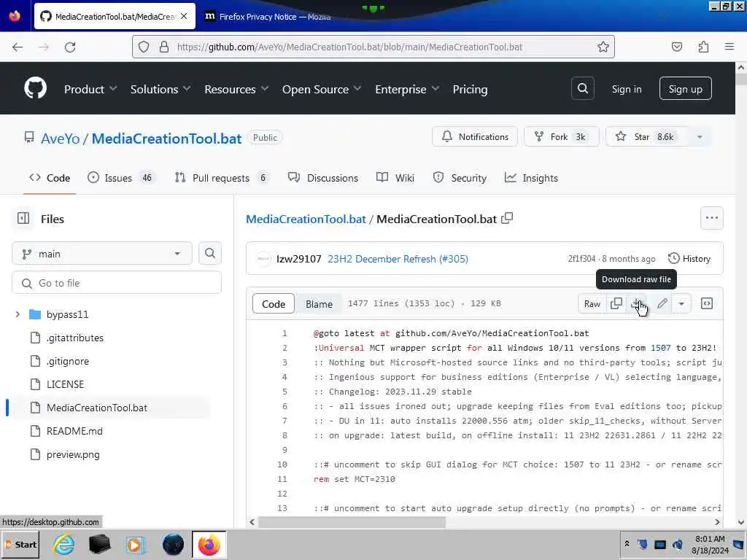Fork the repository button
Image resolution: width=747 pixels, height=560 pixels.
click(562, 136)
